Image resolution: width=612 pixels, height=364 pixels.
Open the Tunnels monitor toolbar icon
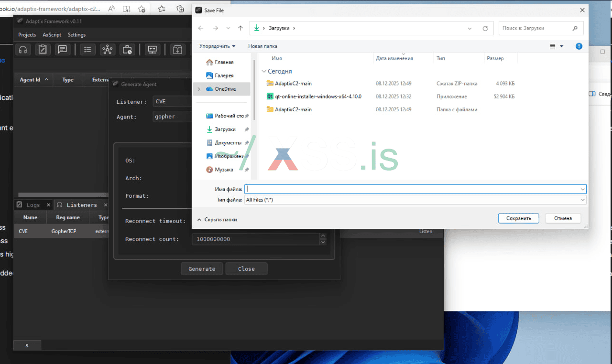point(153,50)
